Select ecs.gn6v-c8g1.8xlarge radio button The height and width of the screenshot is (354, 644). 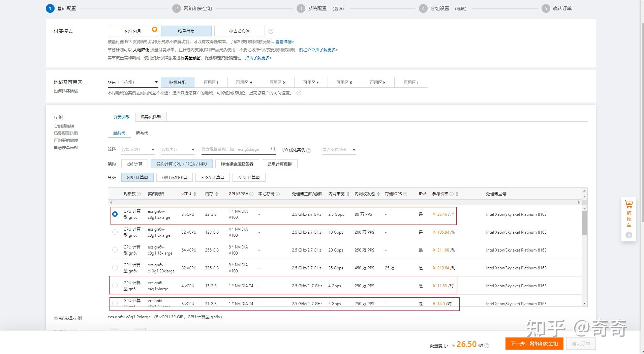(115, 232)
